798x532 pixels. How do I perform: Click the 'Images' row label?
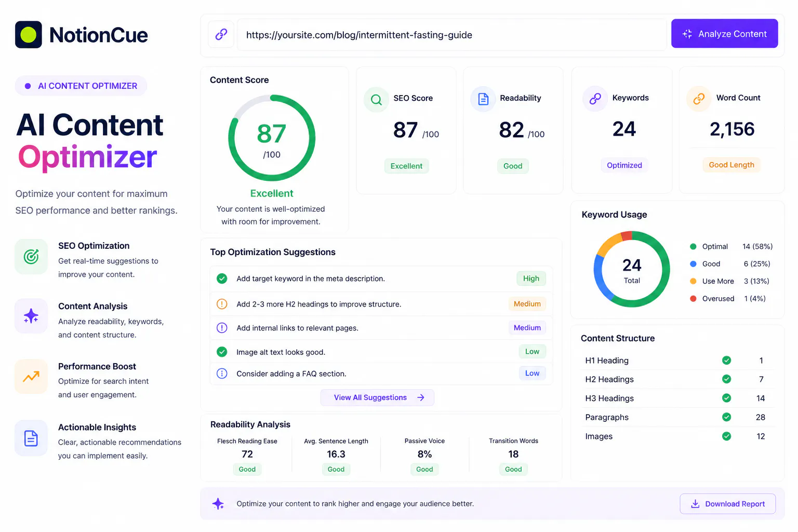pyautogui.click(x=599, y=436)
